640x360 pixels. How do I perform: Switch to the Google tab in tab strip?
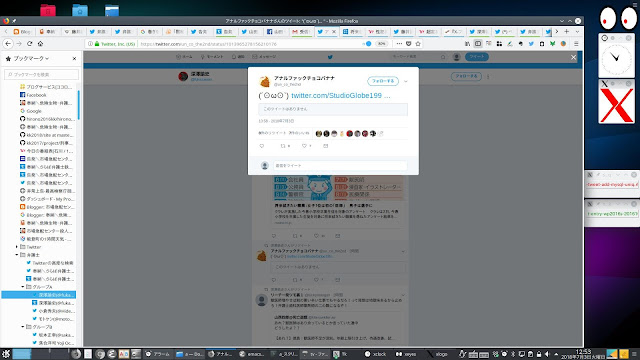click(149, 31)
